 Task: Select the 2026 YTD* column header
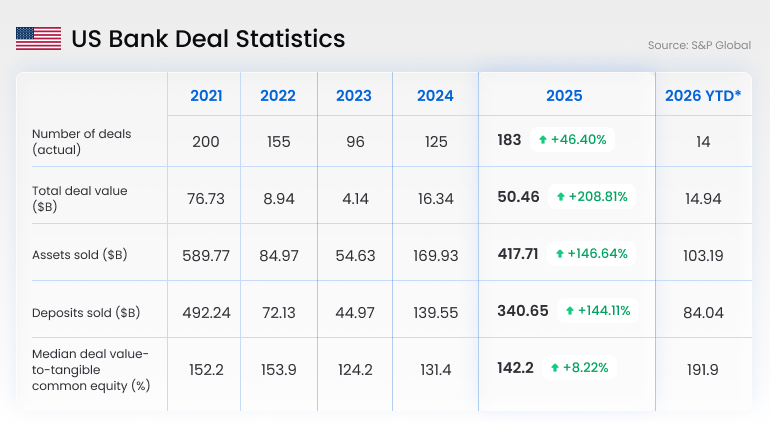pyautogui.click(x=703, y=96)
